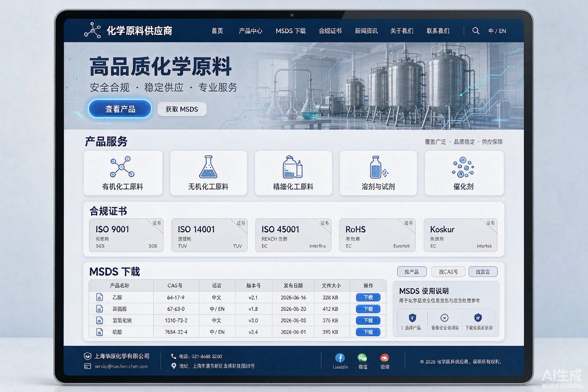Filter MSDS list 按CAS号
Screen dimensions: 588x392
448,271
